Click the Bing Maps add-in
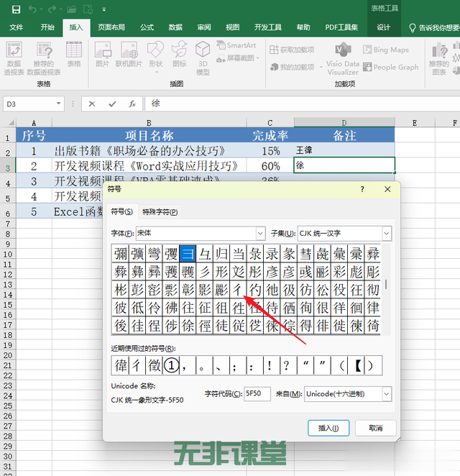The image size is (460, 476). 386,50
